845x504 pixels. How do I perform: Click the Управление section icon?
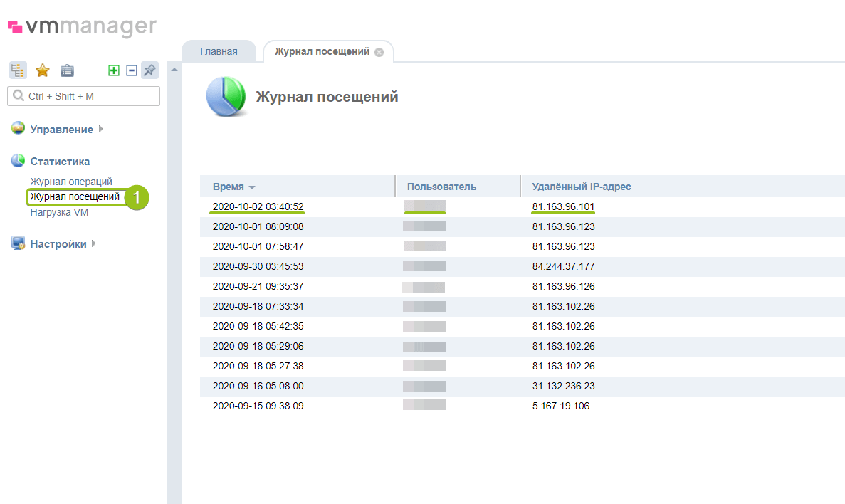point(18,128)
